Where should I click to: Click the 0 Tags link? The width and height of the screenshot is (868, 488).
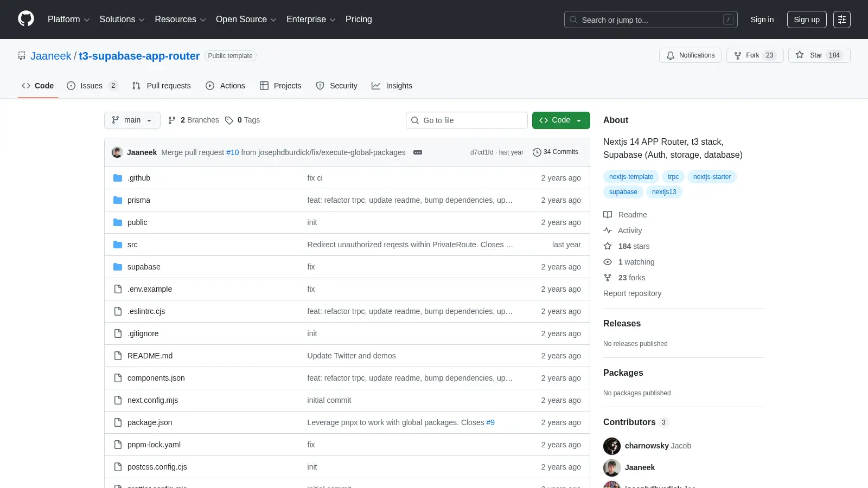[242, 120]
